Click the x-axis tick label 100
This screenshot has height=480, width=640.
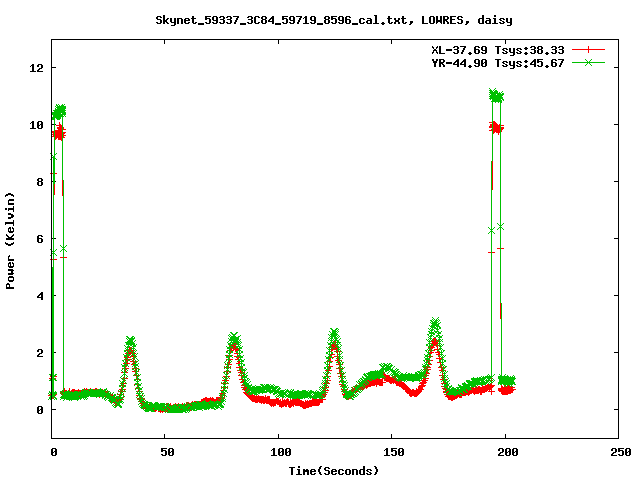(280, 452)
